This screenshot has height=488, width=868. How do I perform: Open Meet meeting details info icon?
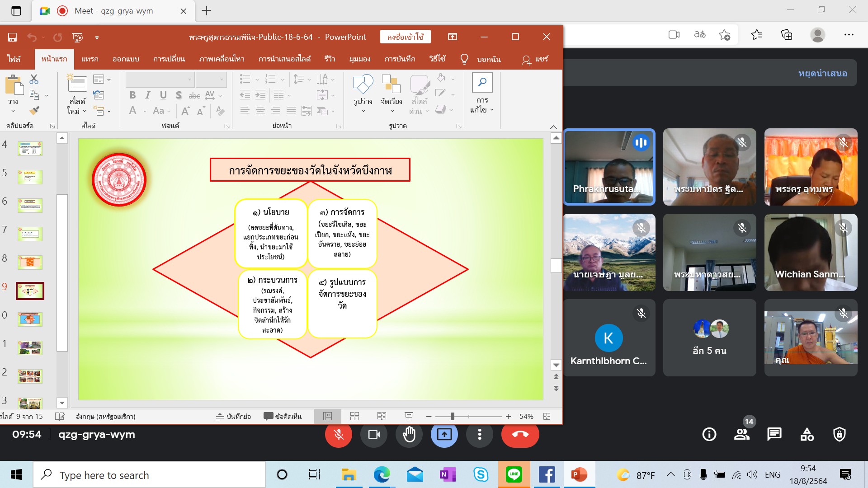[x=709, y=434]
